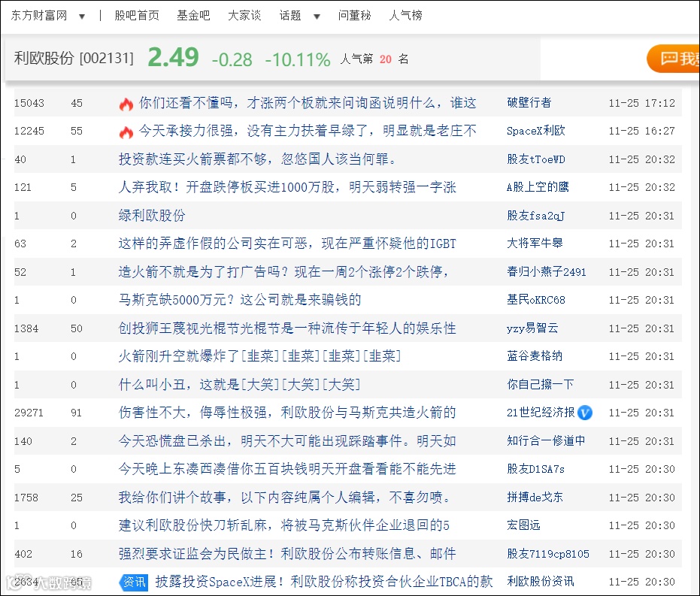Click popularity rank number 20
This screenshot has height=596, width=700.
pos(386,59)
